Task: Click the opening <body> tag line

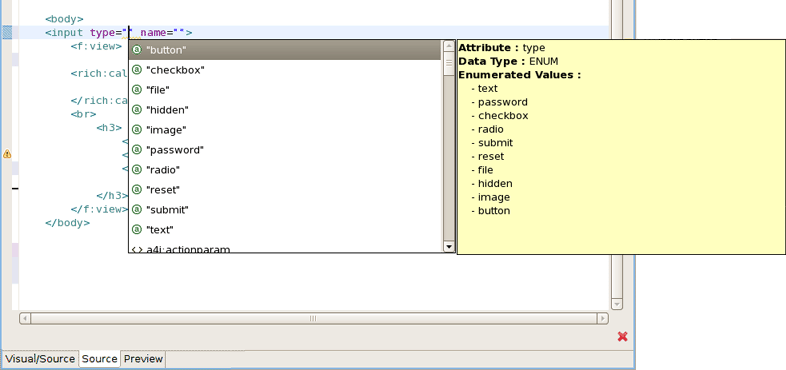Action: (x=64, y=20)
